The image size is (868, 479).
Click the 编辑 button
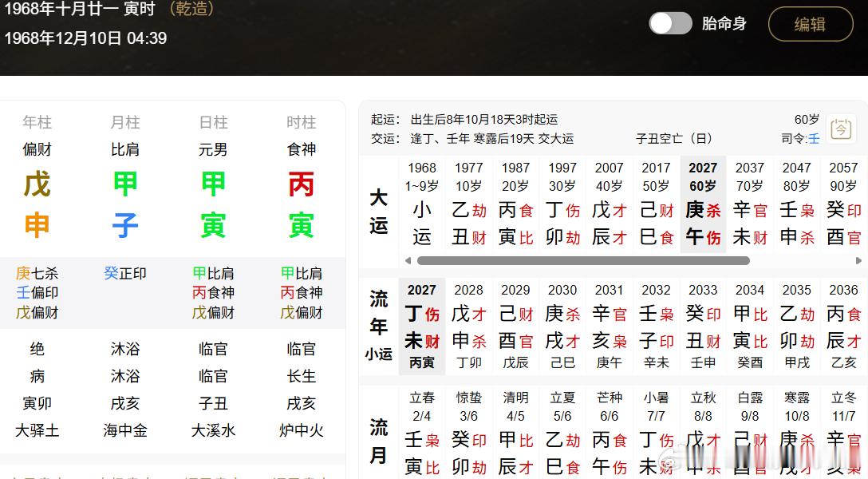(811, 24)
